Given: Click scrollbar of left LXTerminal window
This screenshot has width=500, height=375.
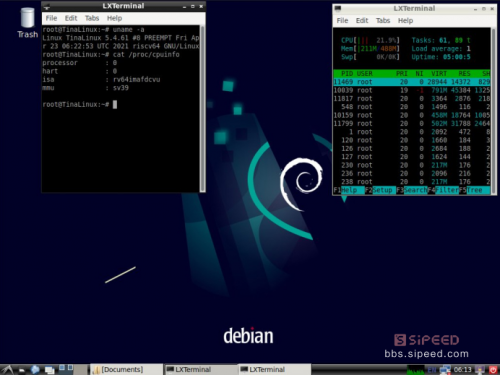Looking at the screenshot, I should (202, 109).
